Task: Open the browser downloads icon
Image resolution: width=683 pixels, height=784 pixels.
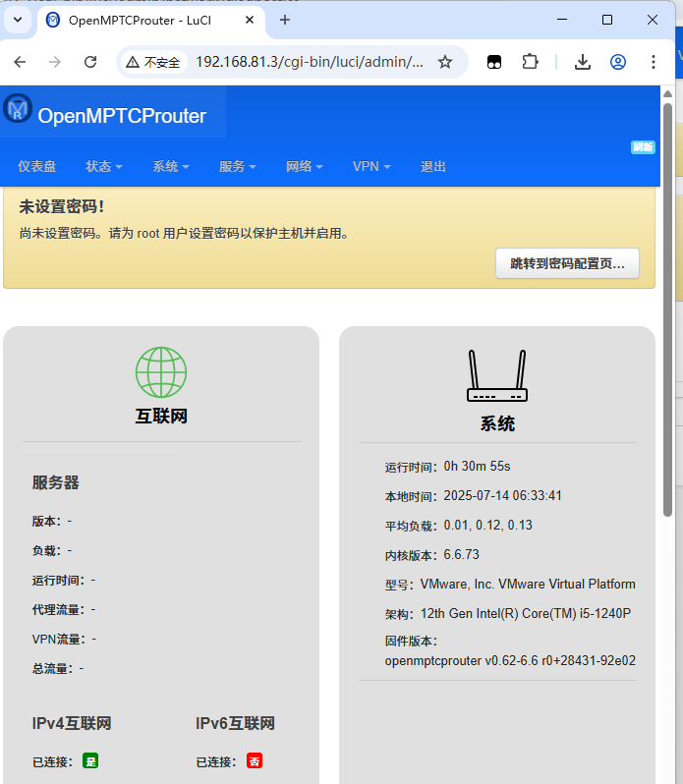Action: point(583,62)
